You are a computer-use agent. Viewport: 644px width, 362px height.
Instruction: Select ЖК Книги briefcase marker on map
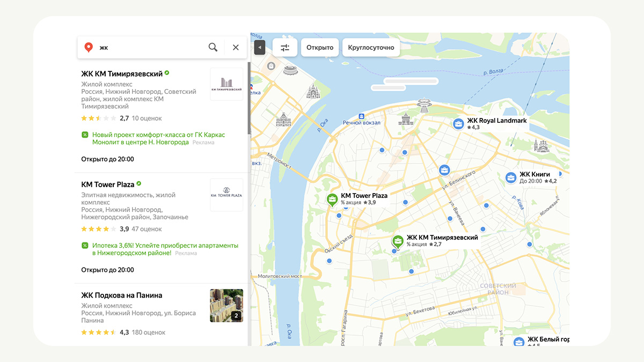click(x=511, y=178)
